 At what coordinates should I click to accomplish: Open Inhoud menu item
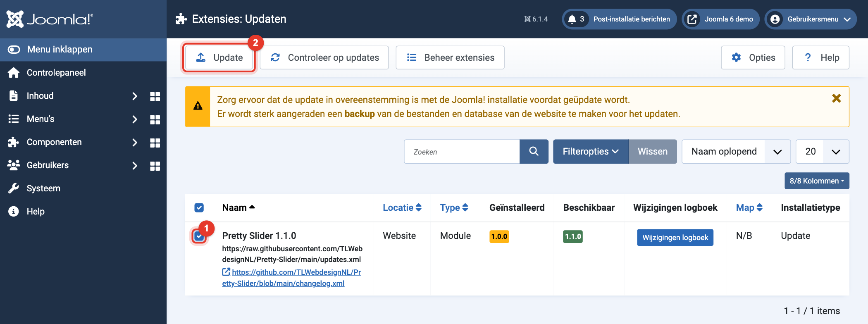click(40, 96)
